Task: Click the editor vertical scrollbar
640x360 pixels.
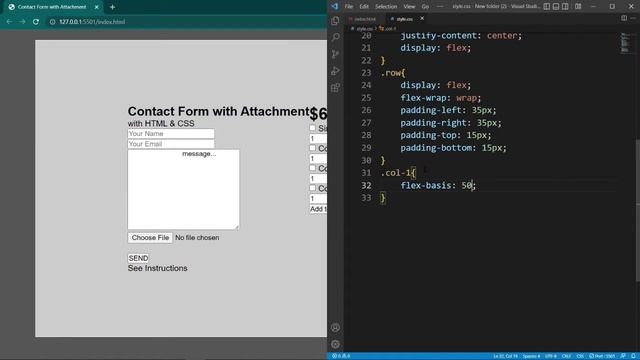Action: pos(638,211)
